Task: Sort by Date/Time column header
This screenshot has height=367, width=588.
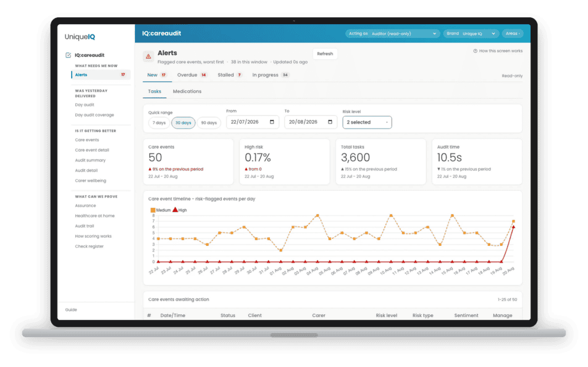Action: 173,315
